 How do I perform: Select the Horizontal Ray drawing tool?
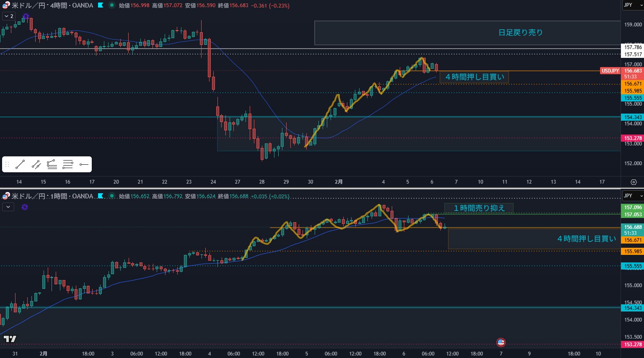point(84,165)
